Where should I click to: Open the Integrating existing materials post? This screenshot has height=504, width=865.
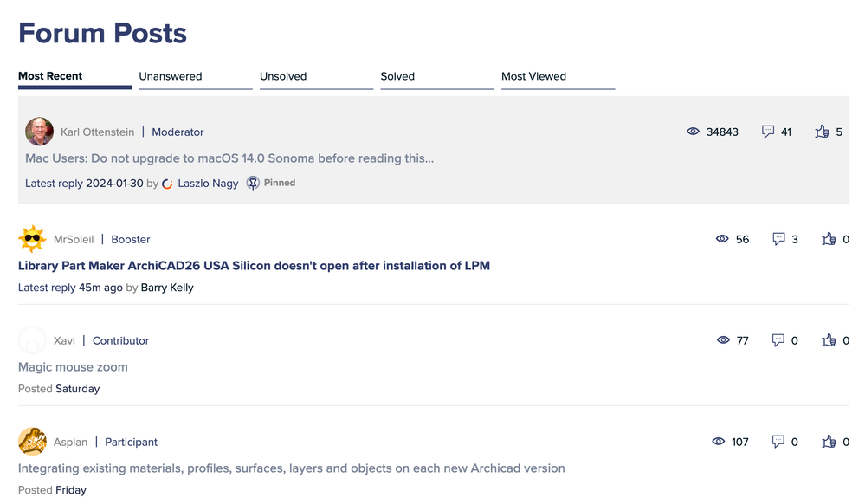[291, 468]
